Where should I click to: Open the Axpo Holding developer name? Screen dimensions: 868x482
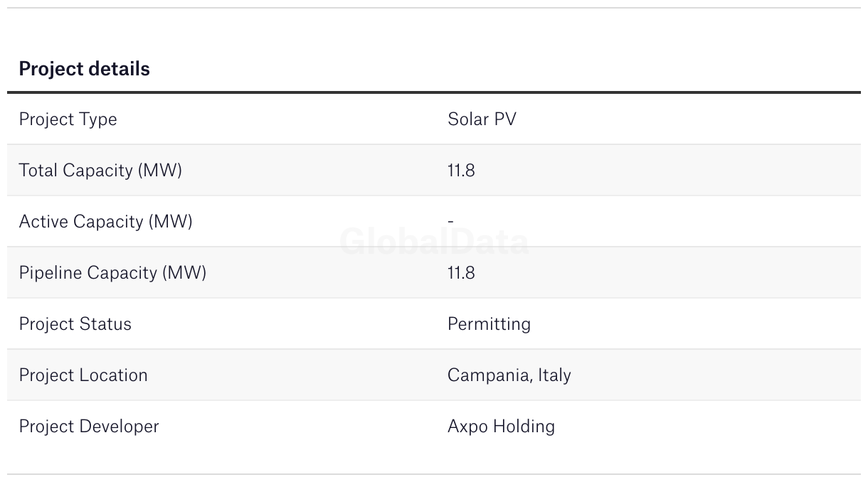[501, 427]
